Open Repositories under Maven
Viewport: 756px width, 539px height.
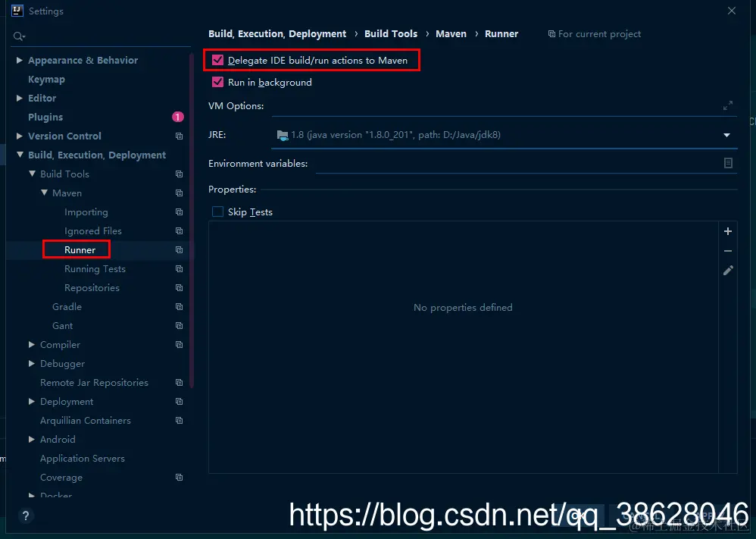coord(92,287)
